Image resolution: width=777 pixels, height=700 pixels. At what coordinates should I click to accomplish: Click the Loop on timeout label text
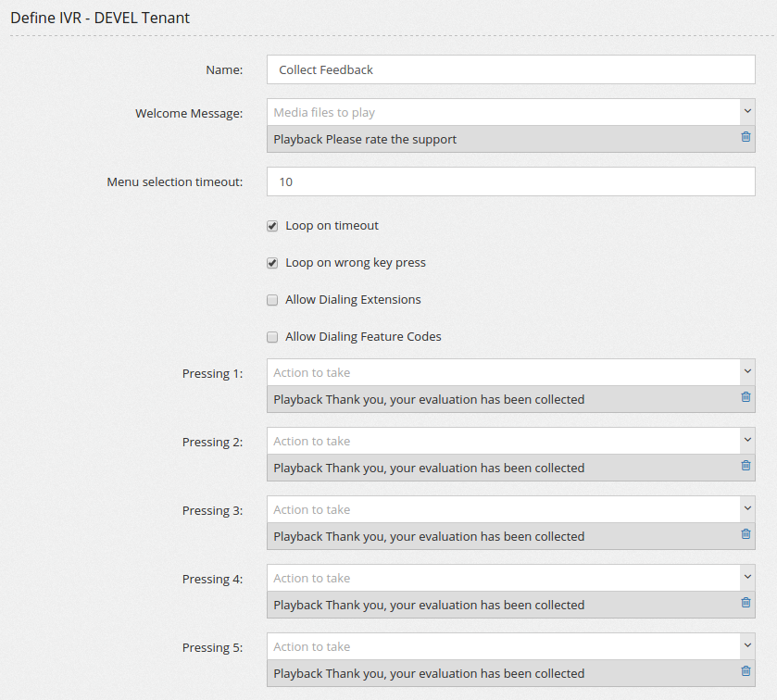332,226
